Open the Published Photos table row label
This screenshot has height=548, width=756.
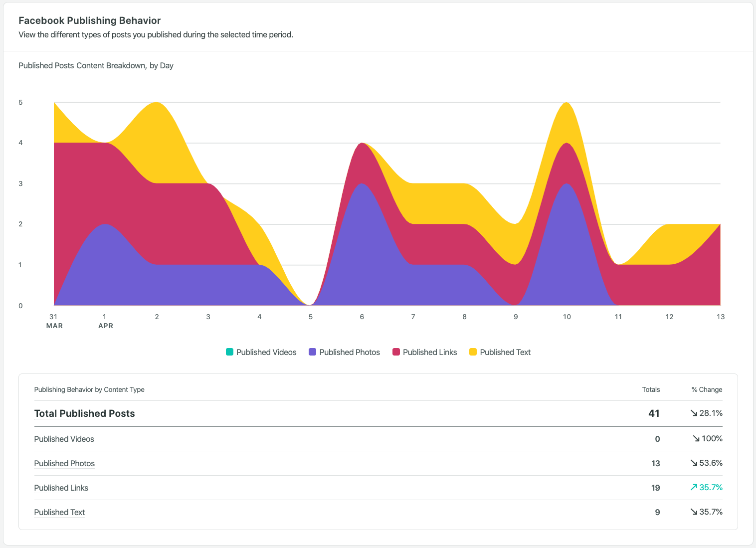[64, 463]
